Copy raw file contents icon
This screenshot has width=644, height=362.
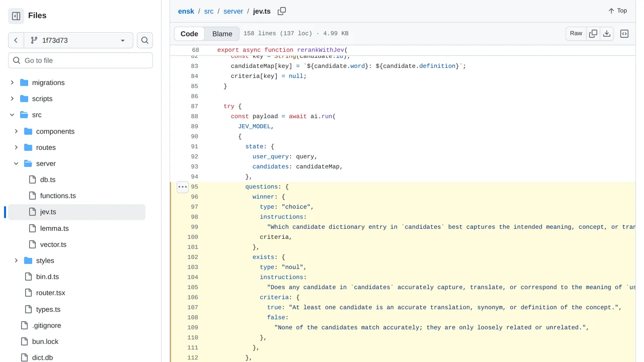[x=593, y=34]
